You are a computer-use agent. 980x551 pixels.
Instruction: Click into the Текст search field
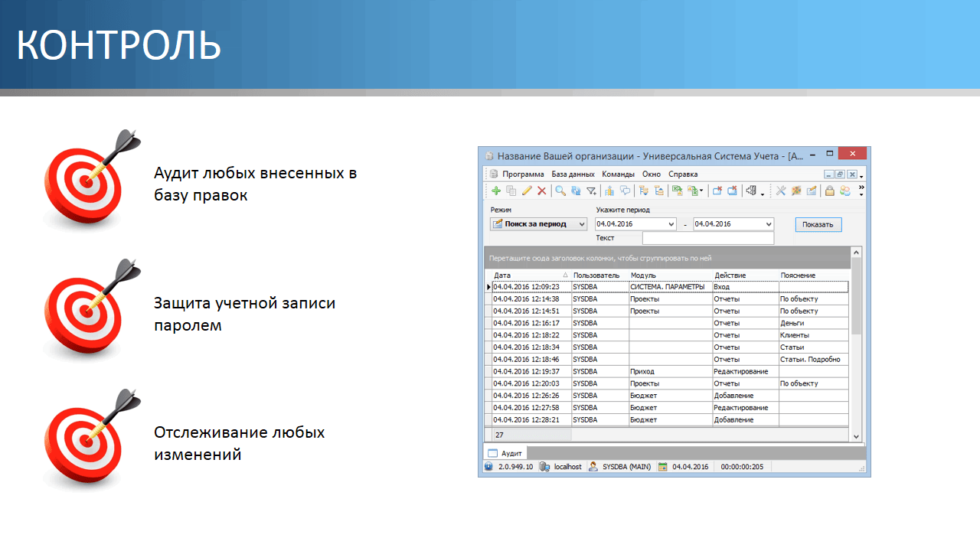tap(707, 238)
